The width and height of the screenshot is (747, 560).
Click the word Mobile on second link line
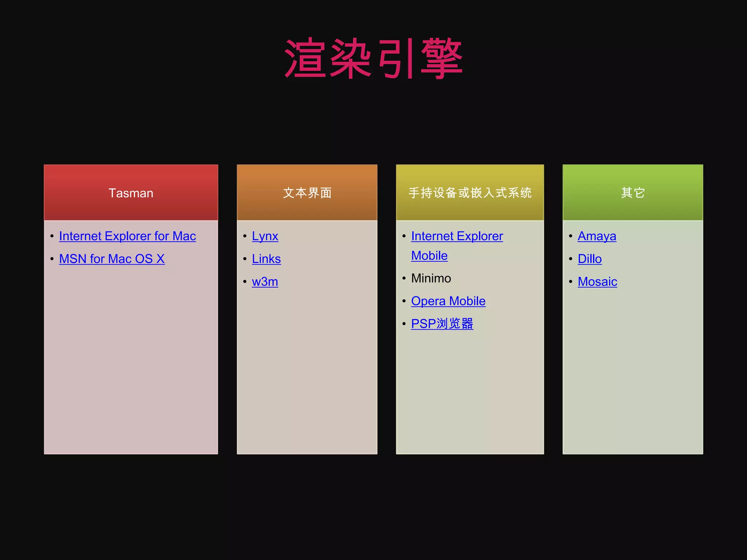[x=429, y=256]
